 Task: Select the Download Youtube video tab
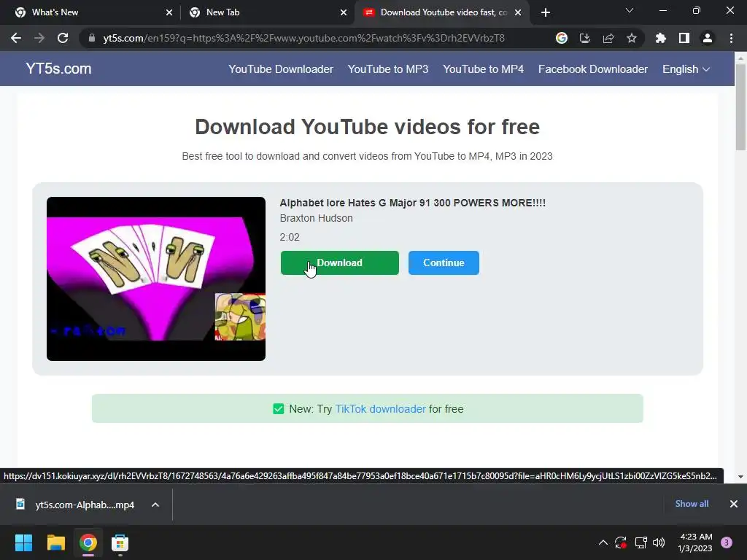click(x=441, y=12)
